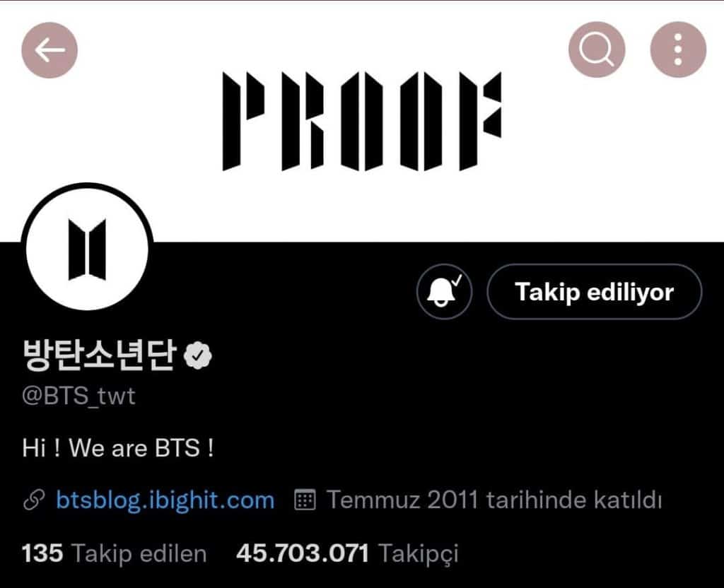Viewport: 724px width, 588px height.
Task: View the PROOF header banner image
Action: tap(362, 121)
